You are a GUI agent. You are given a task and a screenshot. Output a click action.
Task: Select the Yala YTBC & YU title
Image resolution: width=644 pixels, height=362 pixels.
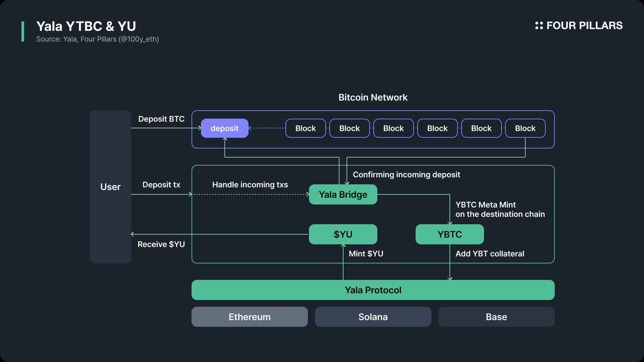(x=86, y=26)
